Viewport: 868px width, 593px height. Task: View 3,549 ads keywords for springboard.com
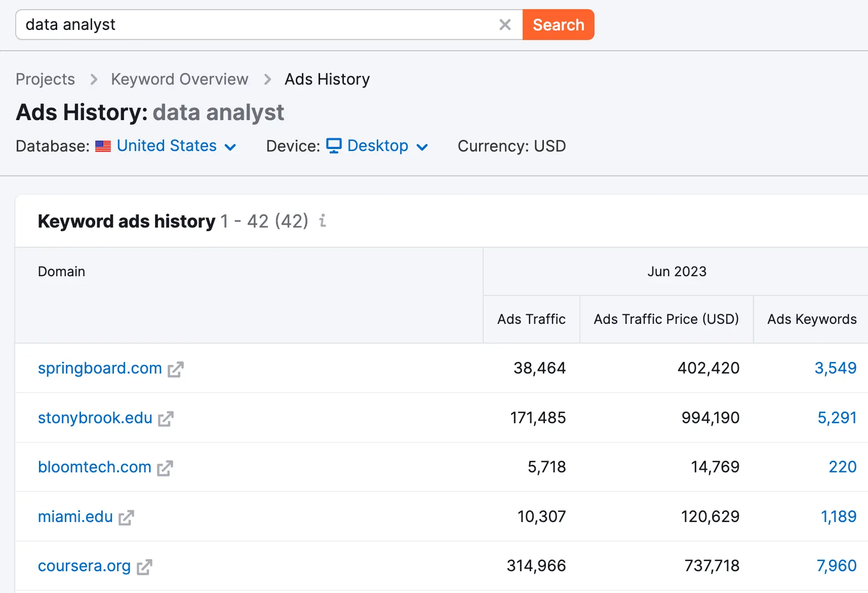(x=835, y=368)
